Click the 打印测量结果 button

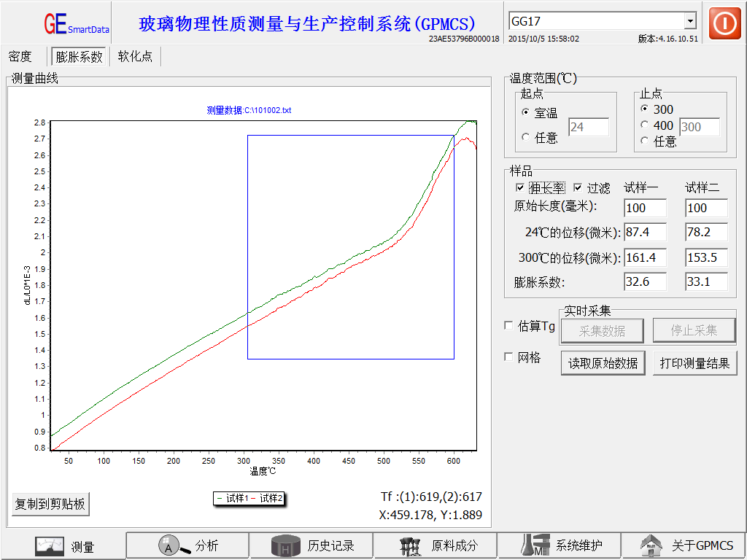(x=694, y=363)
